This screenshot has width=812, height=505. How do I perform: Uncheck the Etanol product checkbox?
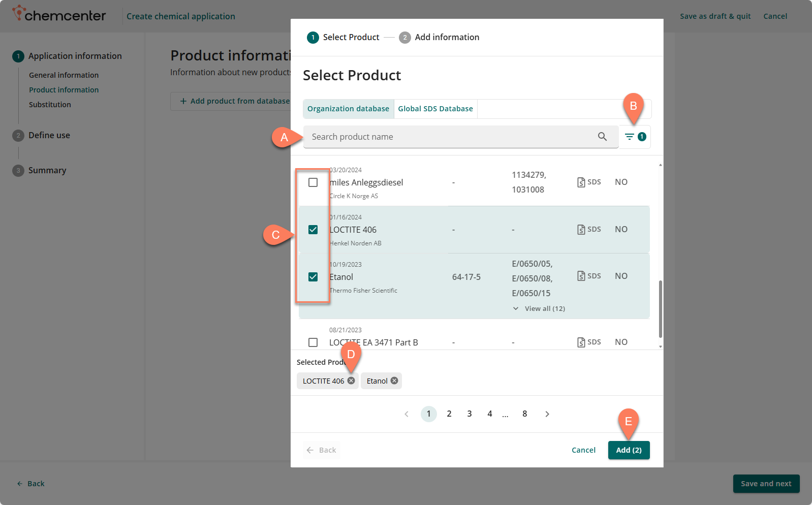[x=313, y=277]
